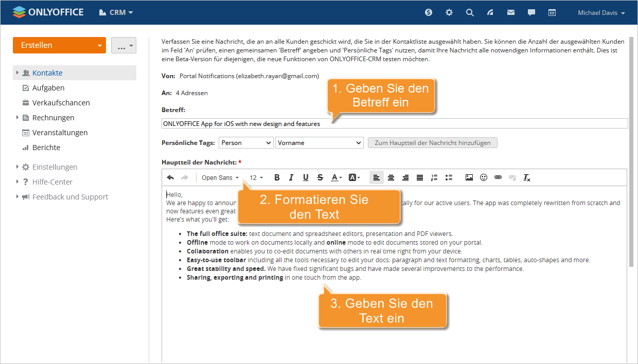Screen dimensions: 638x364
Task: Click the redo arrow in editor toolbar
Action: [x=185, y=177]
